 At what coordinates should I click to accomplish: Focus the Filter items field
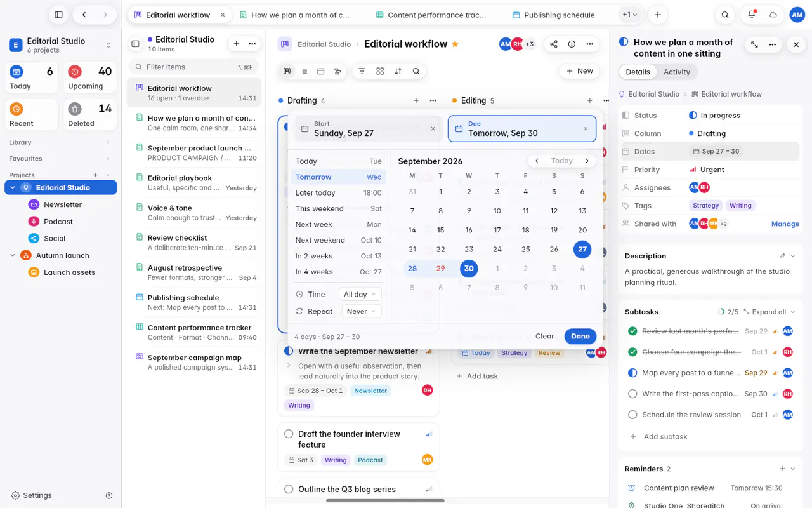tap(193, 67)
